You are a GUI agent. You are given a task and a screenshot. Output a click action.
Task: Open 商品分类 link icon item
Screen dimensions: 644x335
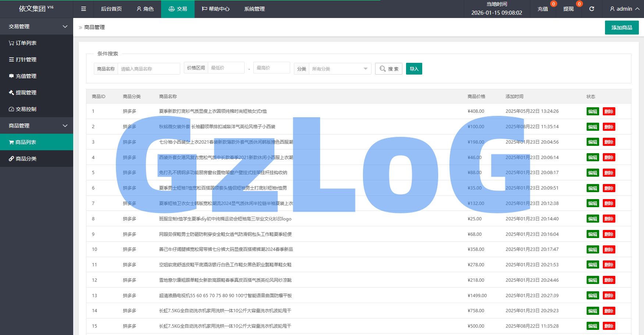[23, 159]
